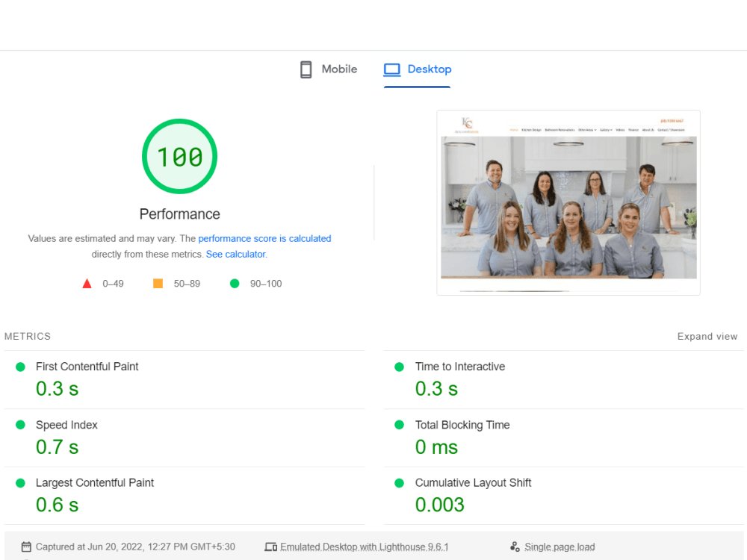Click the 0.6 s Largest Contentful Paint value
Screen dimensions: 747x560
(x=58, y=505)
